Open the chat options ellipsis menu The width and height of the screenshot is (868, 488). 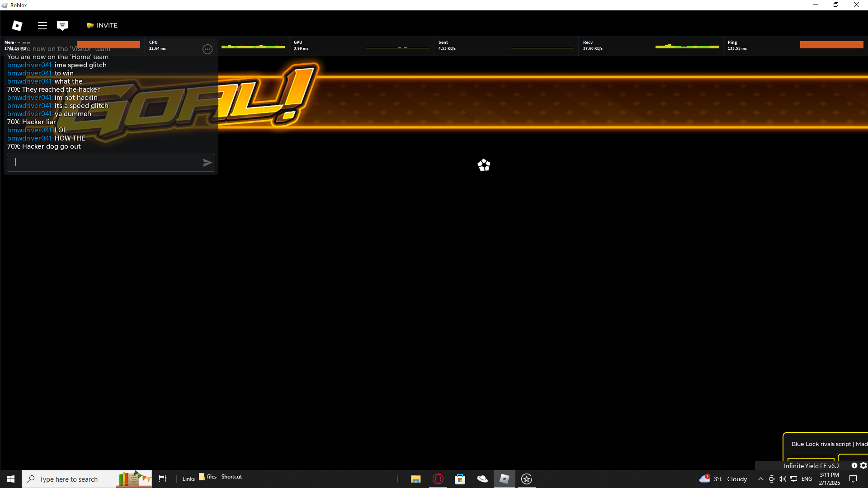pos(208,49)
